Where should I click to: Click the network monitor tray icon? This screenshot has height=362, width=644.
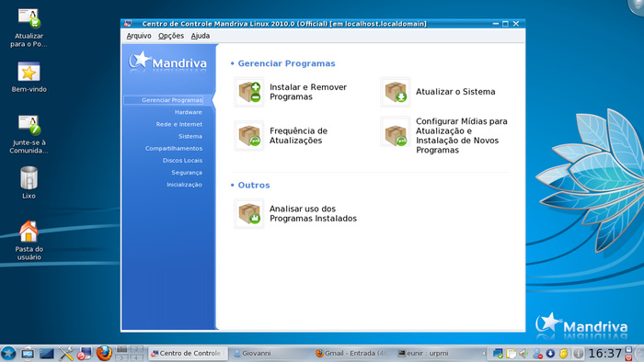pos(498,354)
